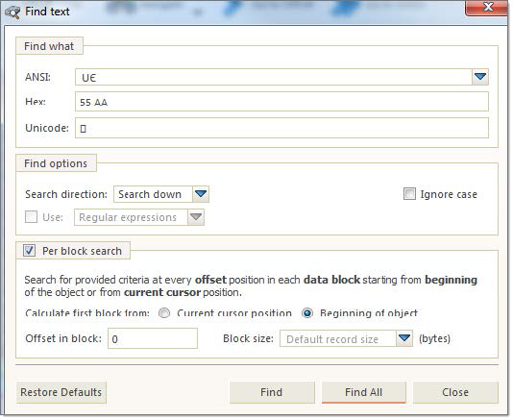Uncheck the Per block search option
513x420 pixels.
29,251
